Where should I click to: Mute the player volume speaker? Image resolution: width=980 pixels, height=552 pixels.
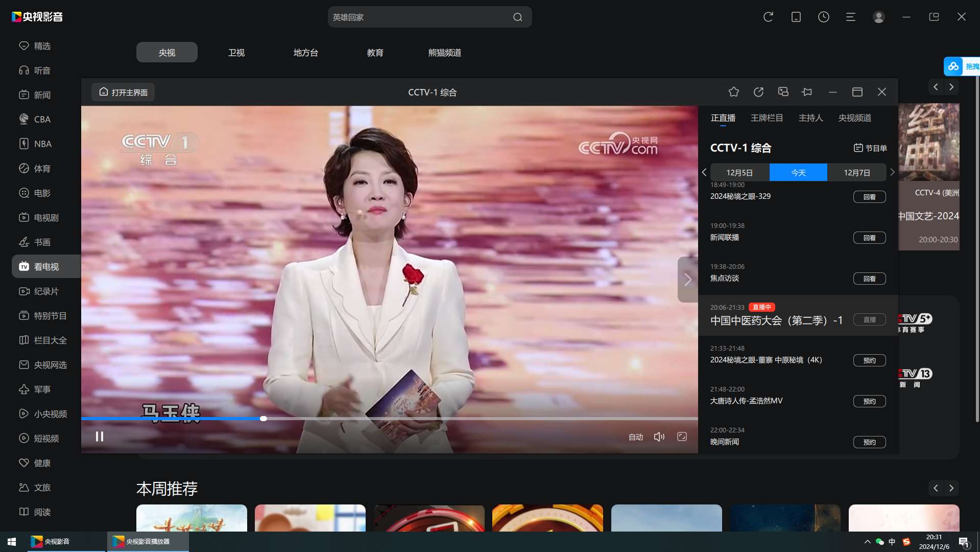tap(659, 436)
